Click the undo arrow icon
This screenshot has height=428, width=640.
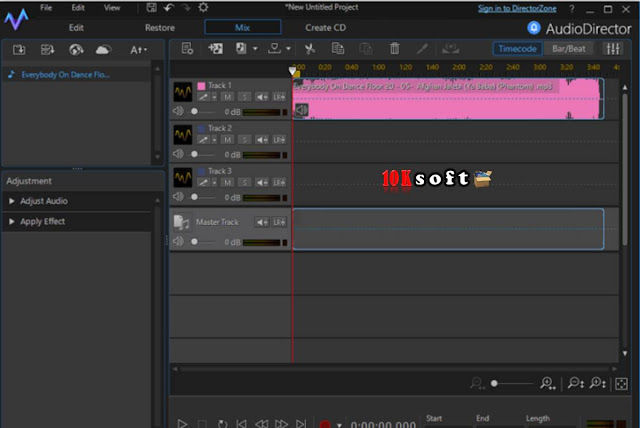tap(169, 7)
